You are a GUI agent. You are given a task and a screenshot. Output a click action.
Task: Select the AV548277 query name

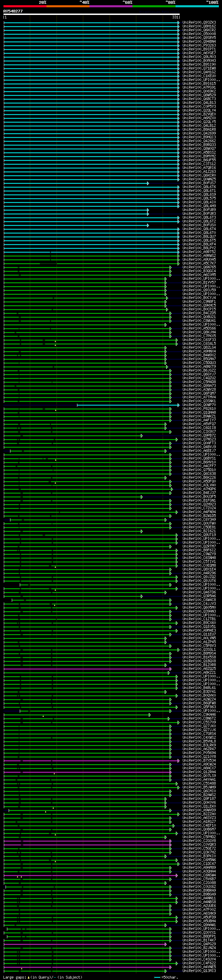[13, 11]
